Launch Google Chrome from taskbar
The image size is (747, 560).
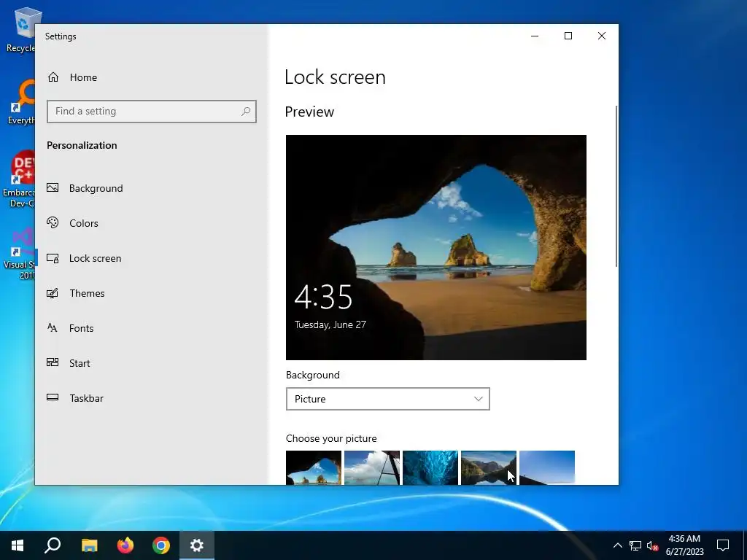[161, 545]
